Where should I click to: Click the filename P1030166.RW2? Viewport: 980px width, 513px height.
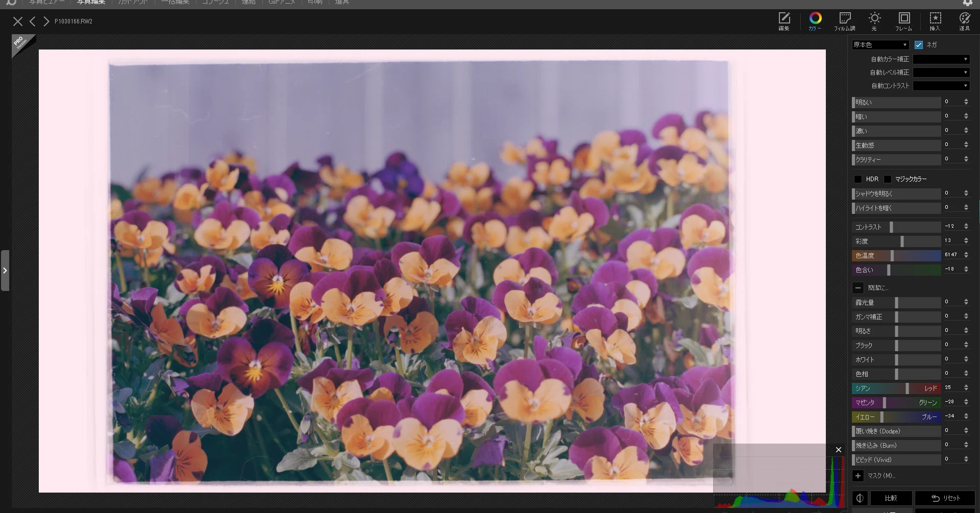pyautogui.click(x=73, y=21)
